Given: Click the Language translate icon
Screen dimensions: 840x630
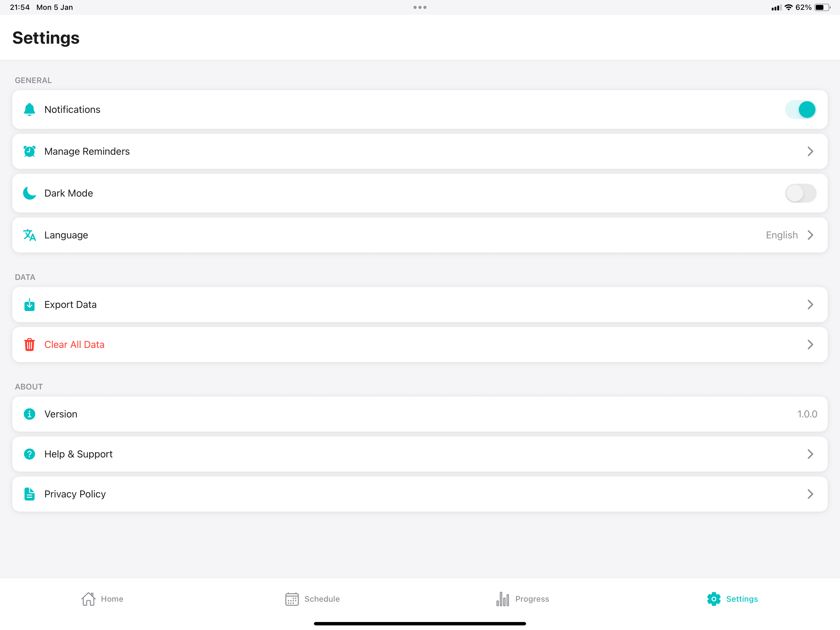Looking at the screenshot, I should coord(29,235).
